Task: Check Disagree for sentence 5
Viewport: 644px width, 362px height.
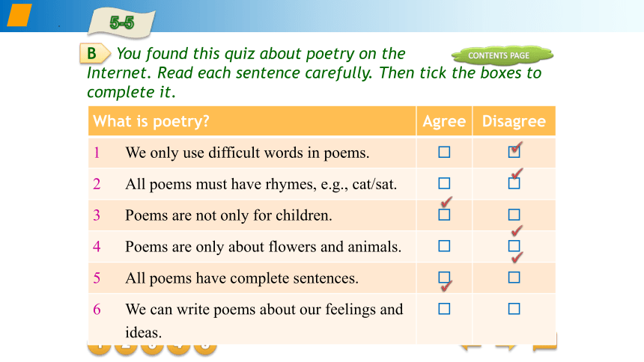Action: pyautogui.click(x=514, y=277)
